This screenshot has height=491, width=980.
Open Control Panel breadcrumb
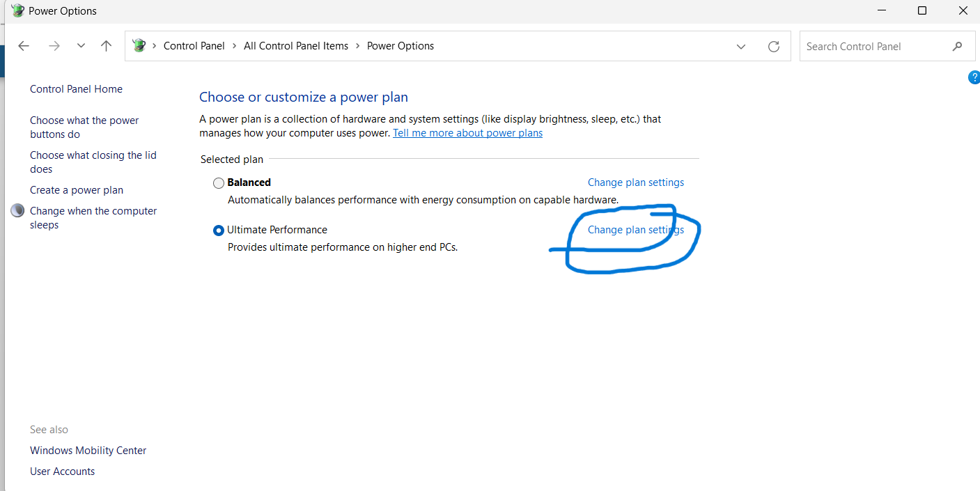pyautogui.click(x=194, y=46)
